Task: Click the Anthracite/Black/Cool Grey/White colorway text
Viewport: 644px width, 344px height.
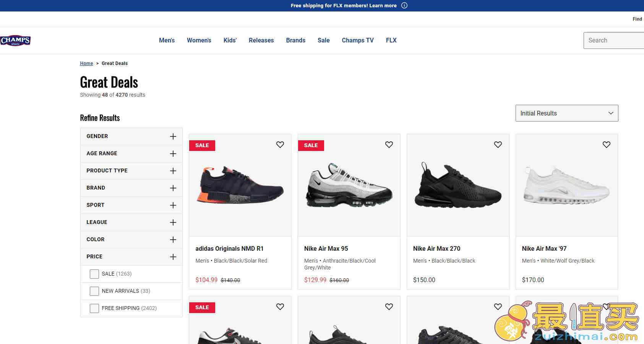Action: 340,264
